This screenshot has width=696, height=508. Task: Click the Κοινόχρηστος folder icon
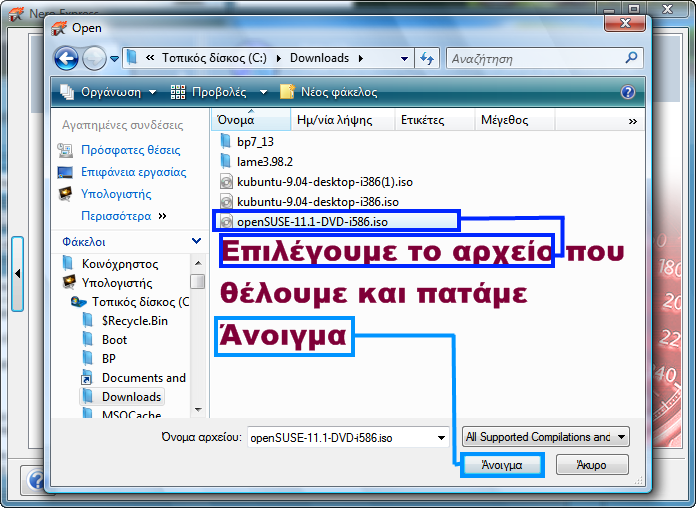click(68, 263)
